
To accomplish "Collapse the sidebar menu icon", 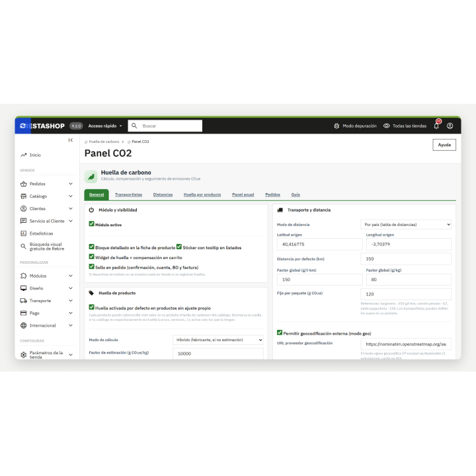I will 71,140.
